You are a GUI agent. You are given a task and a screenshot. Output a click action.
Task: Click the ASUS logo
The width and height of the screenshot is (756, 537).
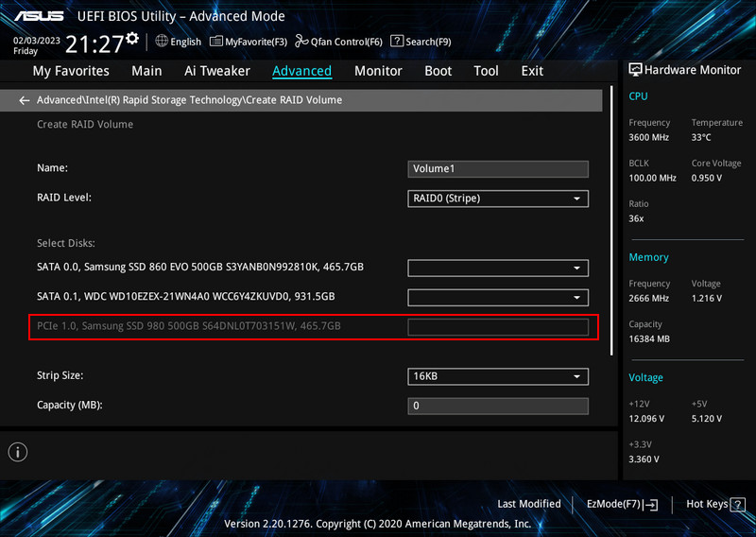[x=39, y=16]
